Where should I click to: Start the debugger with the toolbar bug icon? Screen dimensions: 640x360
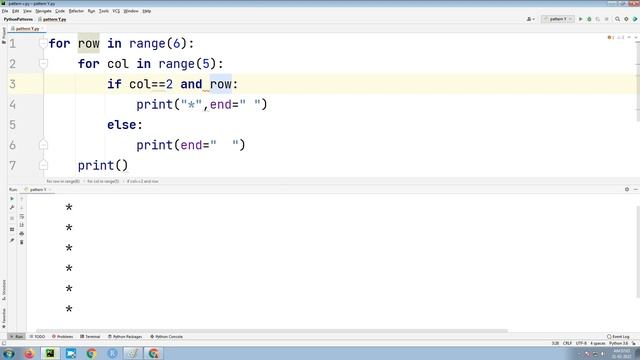[x=589, y=19]
